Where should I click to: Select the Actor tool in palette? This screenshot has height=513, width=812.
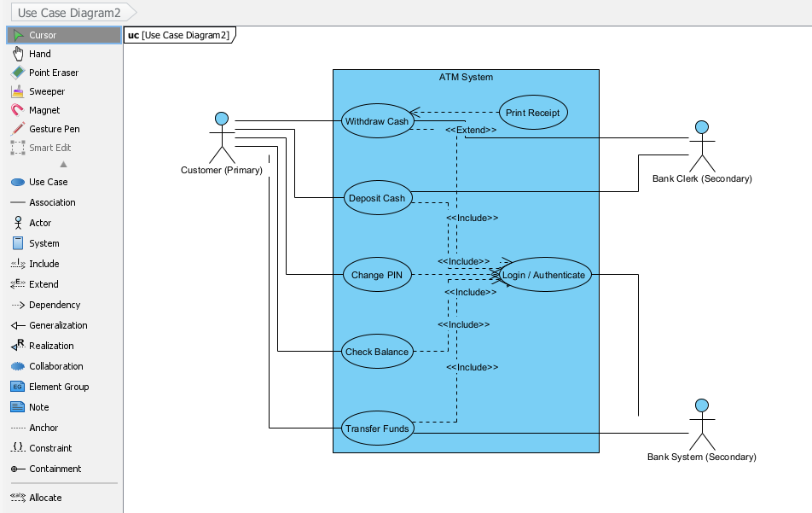[x=64, y=223]
